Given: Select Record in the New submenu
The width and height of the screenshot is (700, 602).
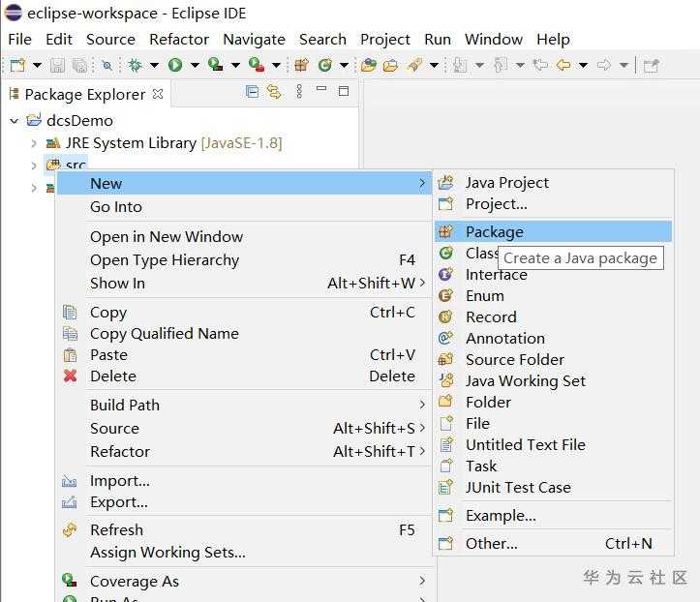Looking at the screenshot, I should 554,317.
